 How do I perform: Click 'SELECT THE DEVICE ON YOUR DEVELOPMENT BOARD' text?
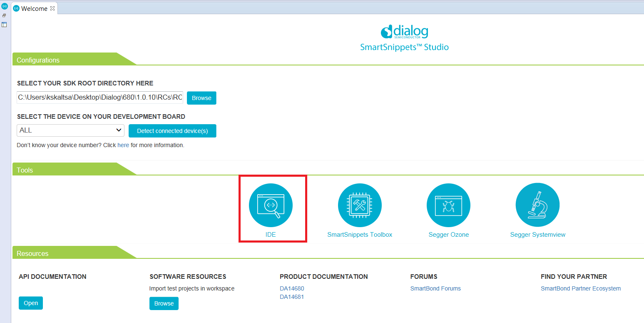click(101, 117)
